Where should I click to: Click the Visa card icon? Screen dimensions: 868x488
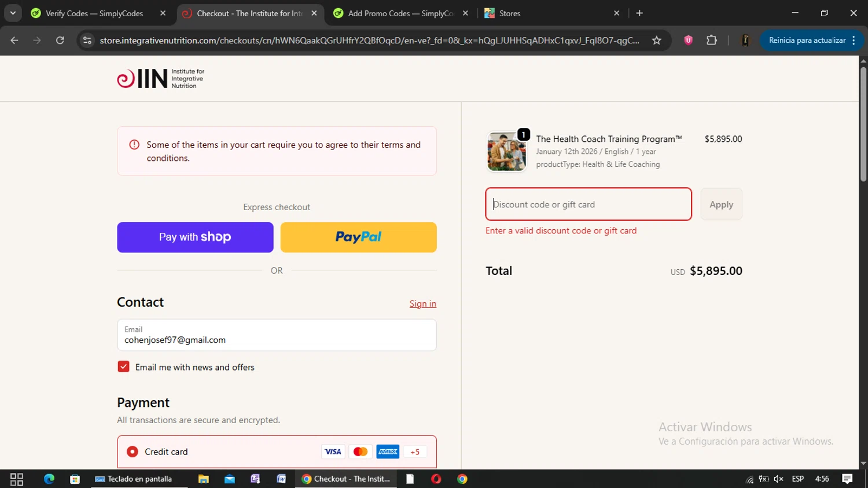tap(333, 452)
